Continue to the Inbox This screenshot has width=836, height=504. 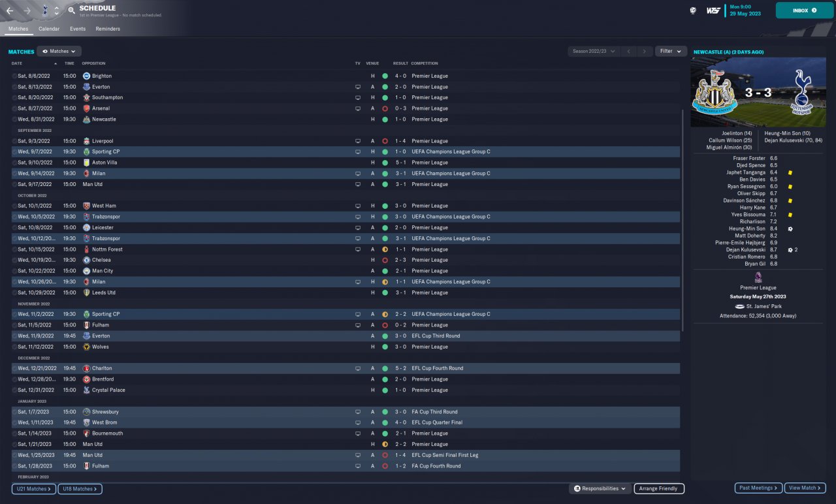804,10
